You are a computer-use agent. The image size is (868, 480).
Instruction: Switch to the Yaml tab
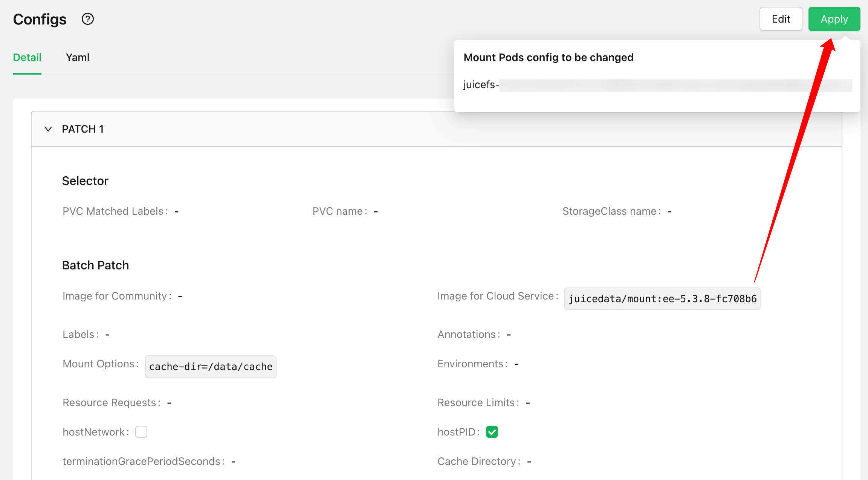tap(78, 57)
